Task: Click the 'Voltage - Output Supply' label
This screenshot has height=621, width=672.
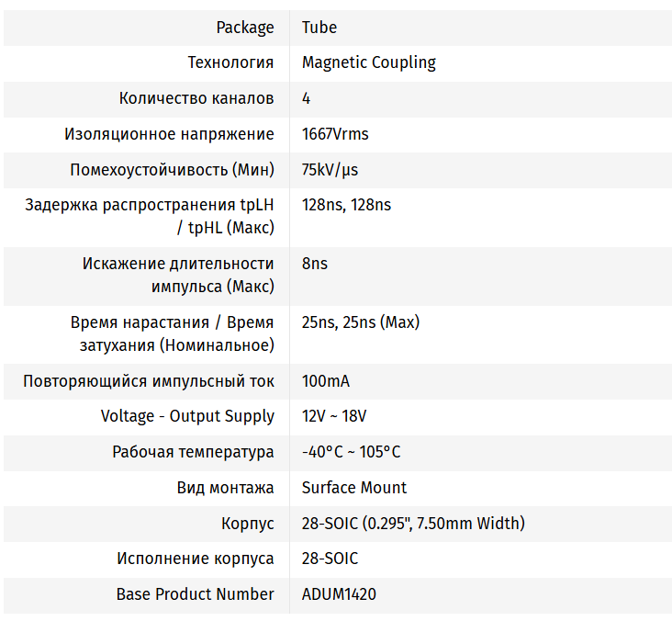Action: (187, 416)
